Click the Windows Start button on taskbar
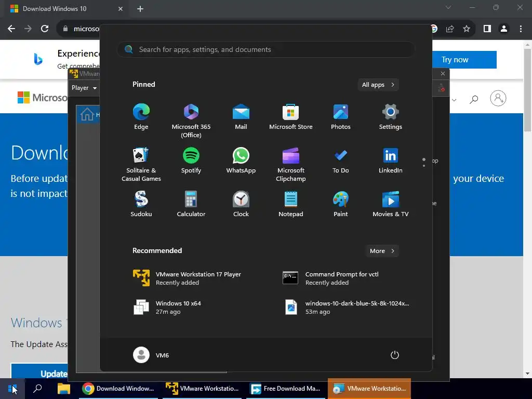The height and width of the screenshot is (399, 532). [12, 389]
